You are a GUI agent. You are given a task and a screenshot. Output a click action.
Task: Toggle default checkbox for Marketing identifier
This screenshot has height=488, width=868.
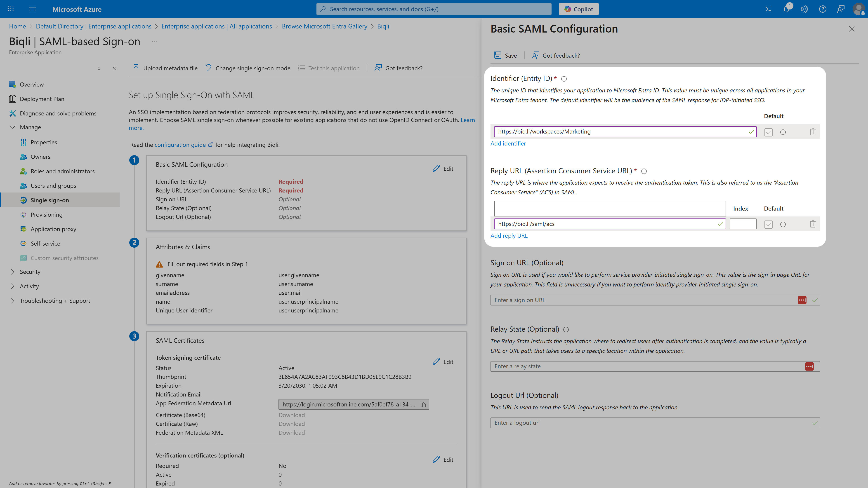768,132
